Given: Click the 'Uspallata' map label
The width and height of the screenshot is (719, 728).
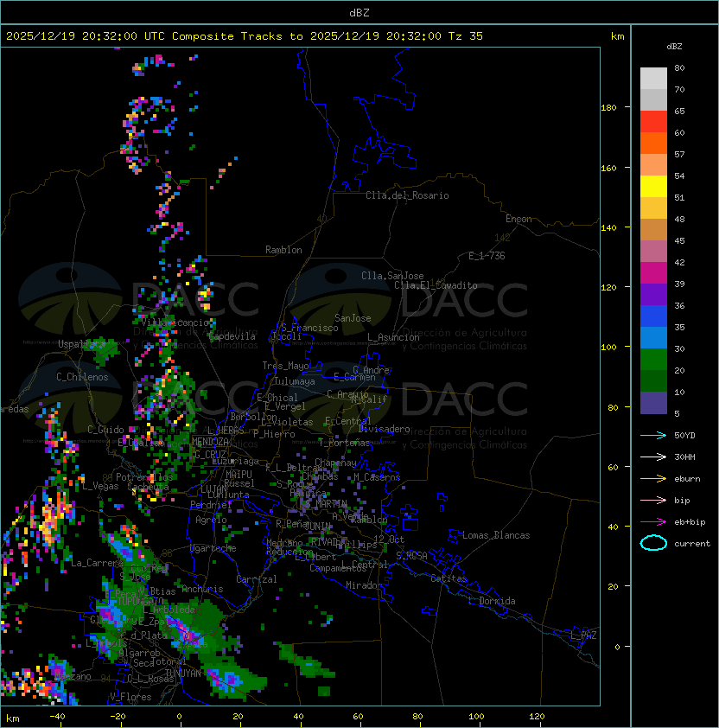Looking at the screenshot, I should (81, 344).
